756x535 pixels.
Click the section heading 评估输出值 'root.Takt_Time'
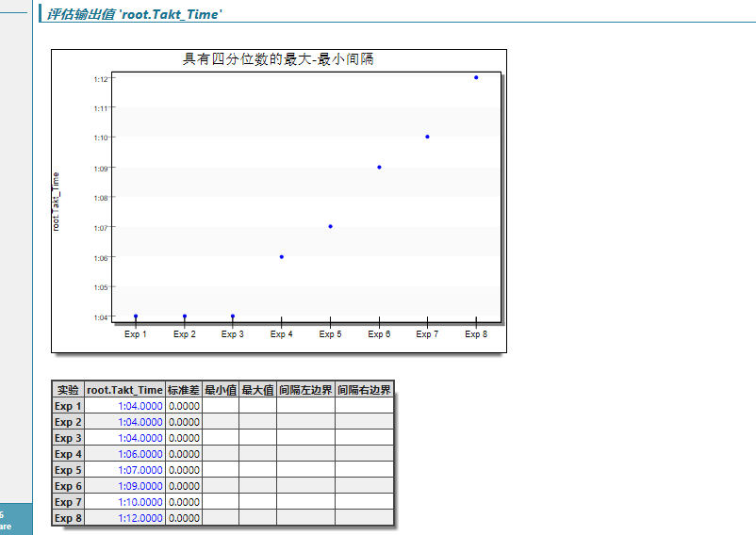135,14
